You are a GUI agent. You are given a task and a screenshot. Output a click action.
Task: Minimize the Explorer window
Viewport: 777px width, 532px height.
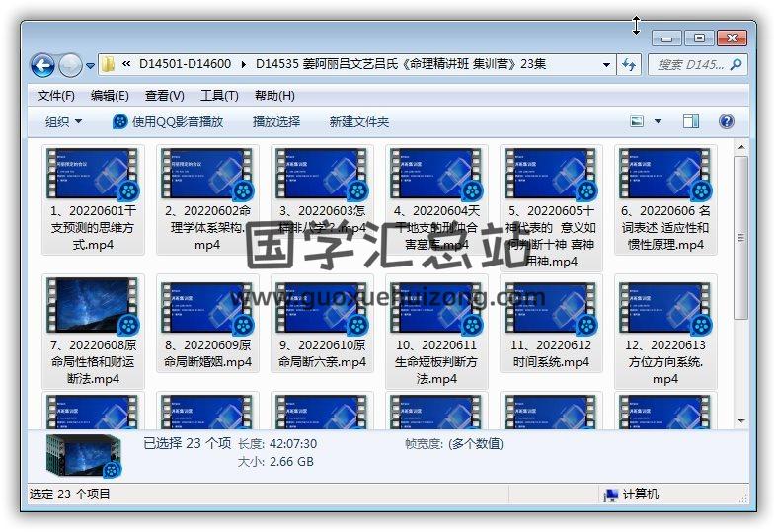(666, 38)
